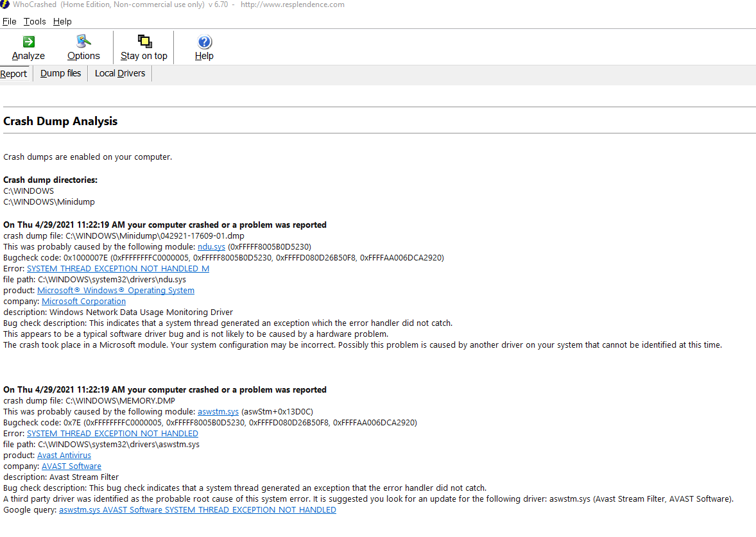Open the Google query link for aswstm.sys
The image size is (756, 537).
click(x=198, y=509)
